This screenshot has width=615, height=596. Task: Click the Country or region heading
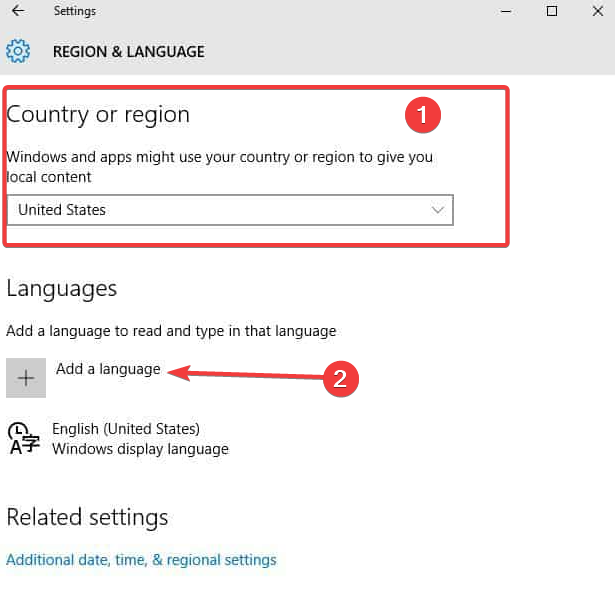point(98,115)
